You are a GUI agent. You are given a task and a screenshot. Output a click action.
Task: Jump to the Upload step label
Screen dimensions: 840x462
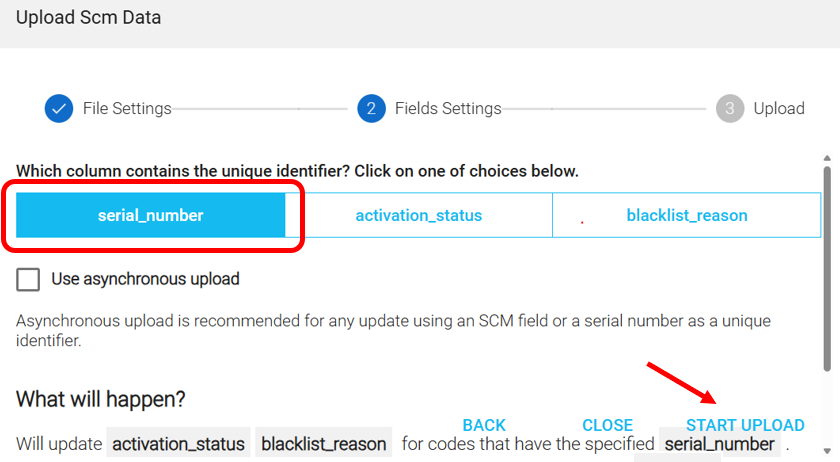coord(779,109)
